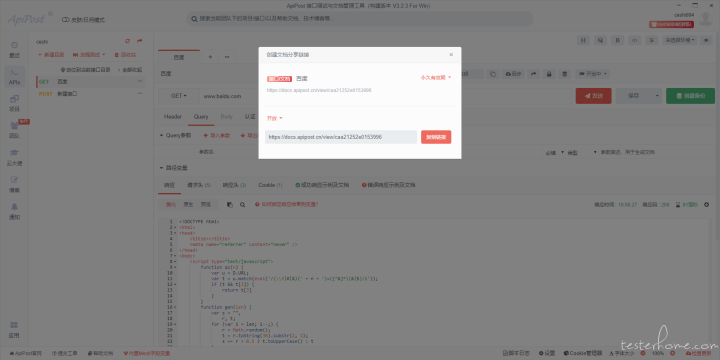Toggle the eye visibility icon near environment selector
Screen dimensions: 720x360
click(x=706, y=40)
